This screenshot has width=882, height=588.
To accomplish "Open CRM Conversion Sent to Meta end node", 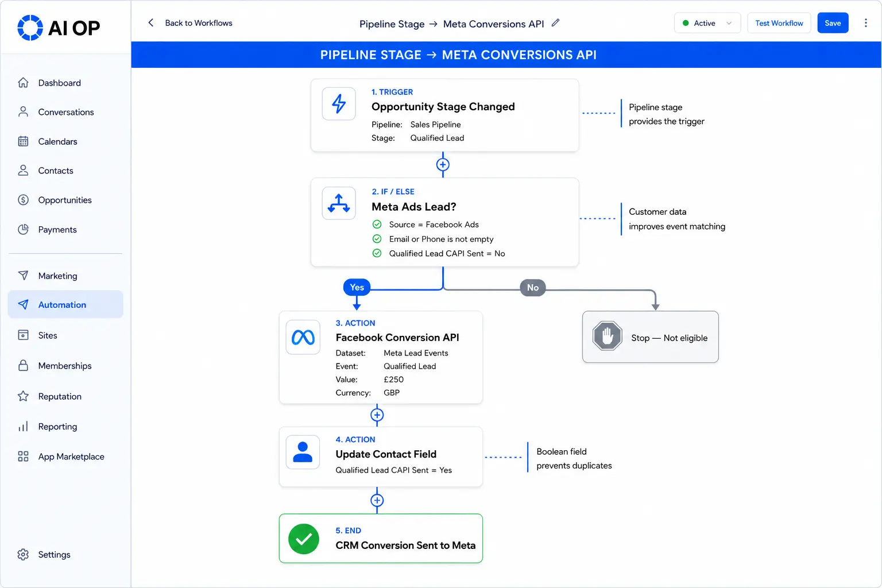I will (381, 539).
